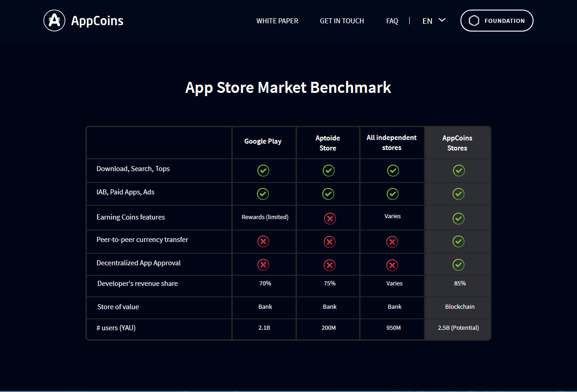Click the 950M users cell
Screen dimensions: 577x392
[393, 328]
